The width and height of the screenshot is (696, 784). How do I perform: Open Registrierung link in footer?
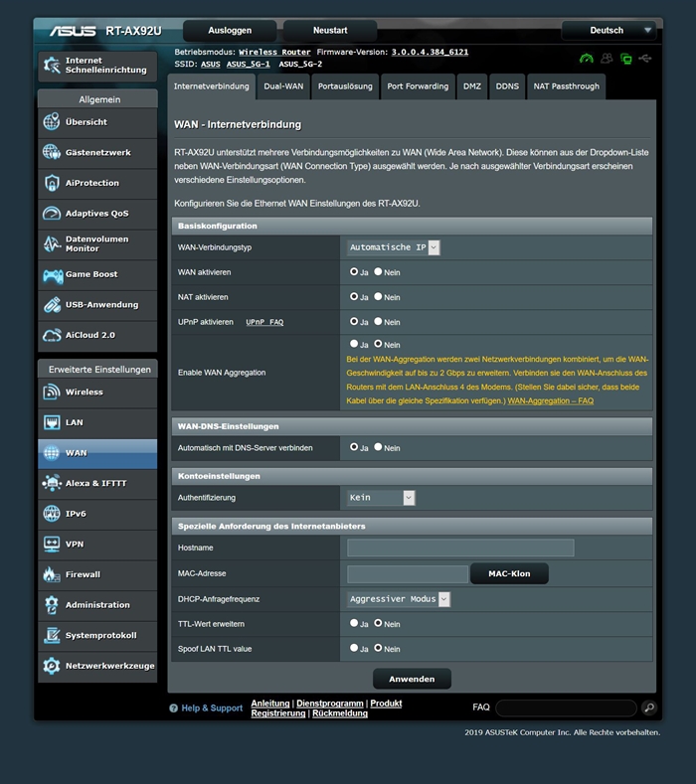[x=278, y=713]
